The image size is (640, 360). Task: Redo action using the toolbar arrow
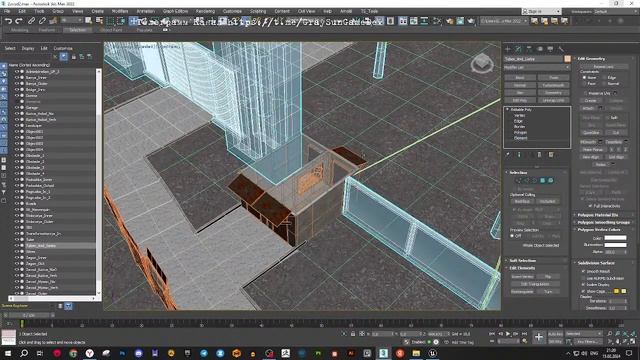[19, 20]
